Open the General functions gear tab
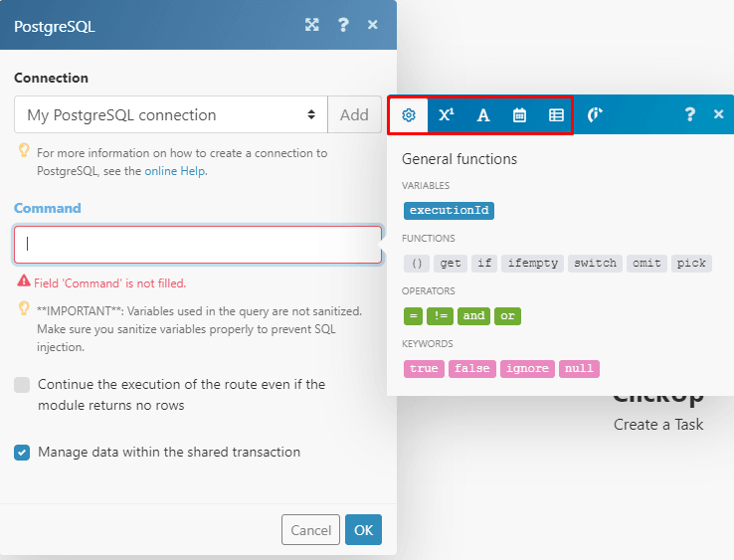This screenshot has width=734, height=560. 408,115
